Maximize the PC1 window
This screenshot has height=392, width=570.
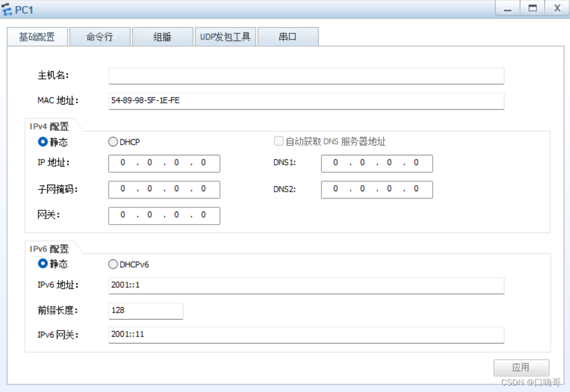(532, 8)
